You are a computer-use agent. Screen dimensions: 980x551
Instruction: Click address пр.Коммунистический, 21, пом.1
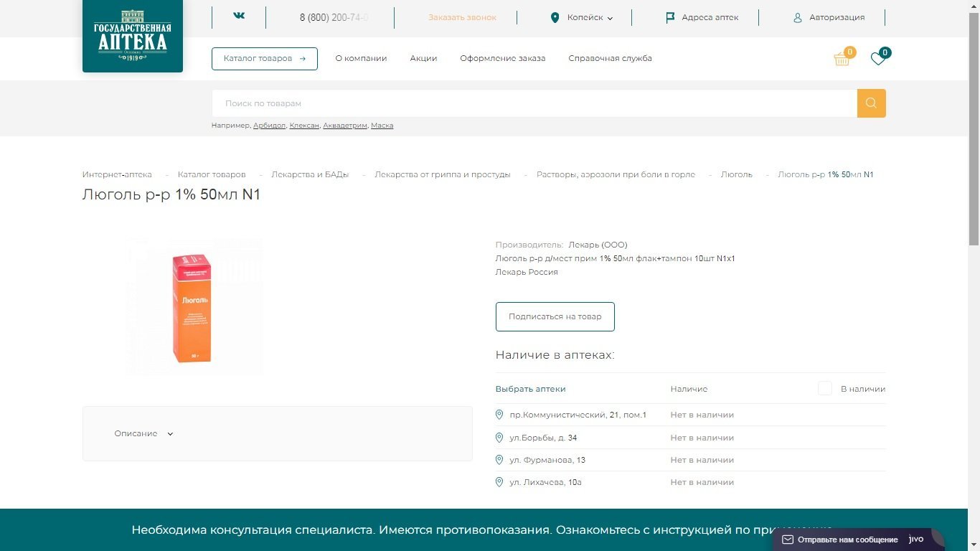(578, 415)
